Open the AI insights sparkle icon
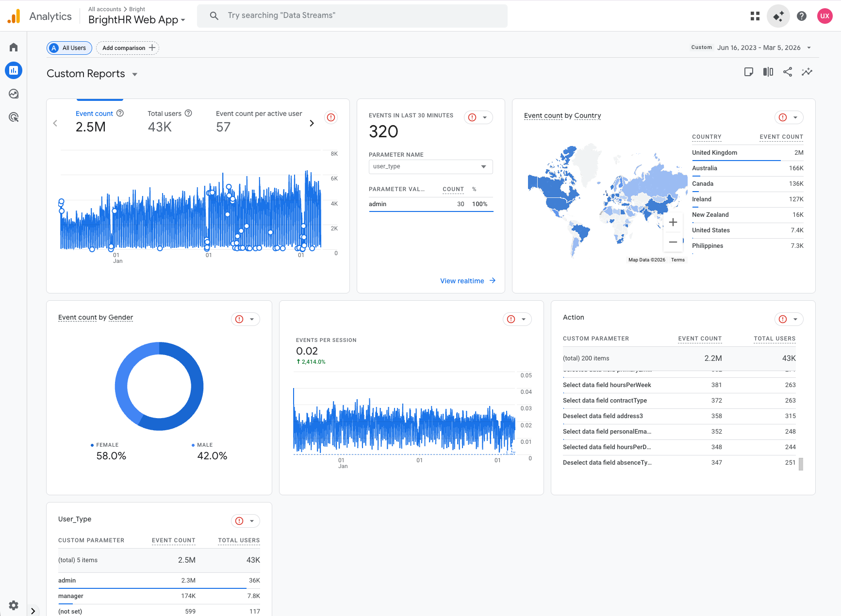The width and height of the screenshot is (841, 616). tap(778, 16)
